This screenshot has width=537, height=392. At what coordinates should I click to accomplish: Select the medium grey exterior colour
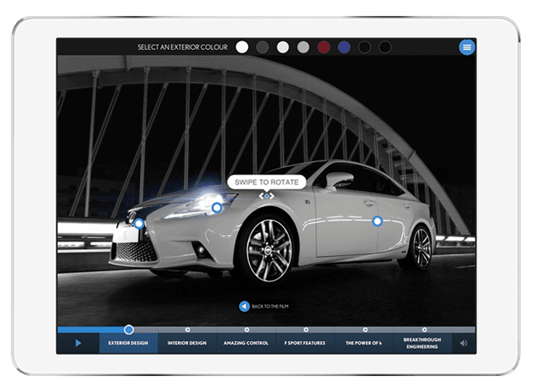click(303, 47)
